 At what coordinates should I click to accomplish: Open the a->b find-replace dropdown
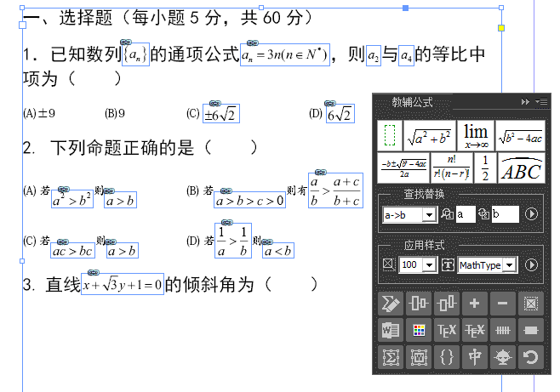tap(430, 214)
